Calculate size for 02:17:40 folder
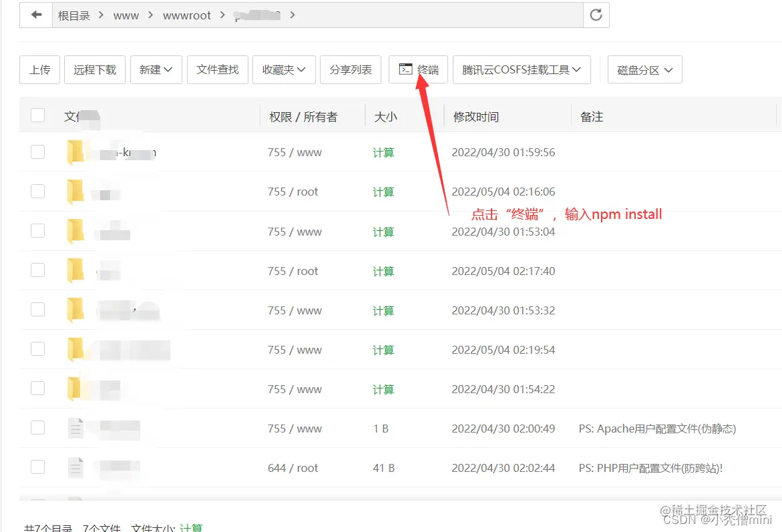This screenshot has width=782, height=532. (x=383, y=271)
